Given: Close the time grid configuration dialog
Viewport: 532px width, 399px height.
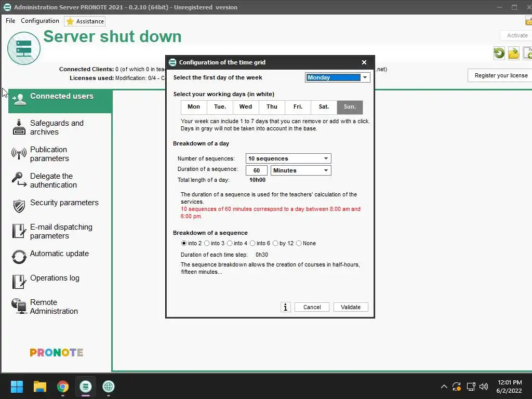Looking at the screenshot, I should coord(364,62).
